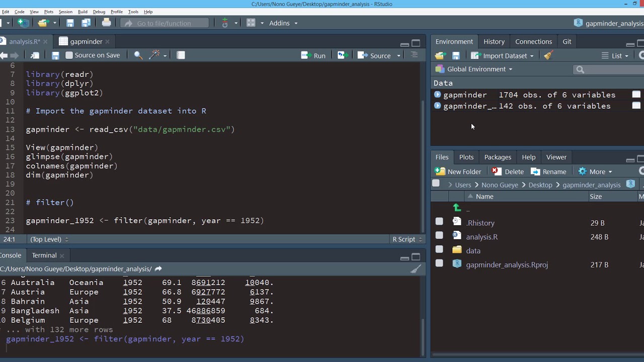Re-run the previous code region icon
The height and width of the screenshot is (362, 644).
pos(342,55)
